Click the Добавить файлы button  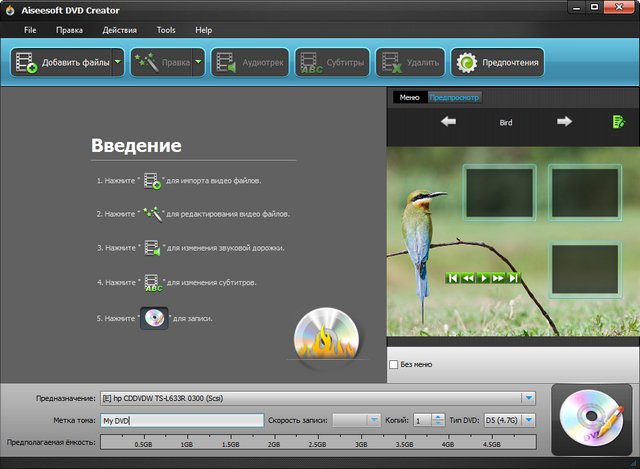[62, 62]
